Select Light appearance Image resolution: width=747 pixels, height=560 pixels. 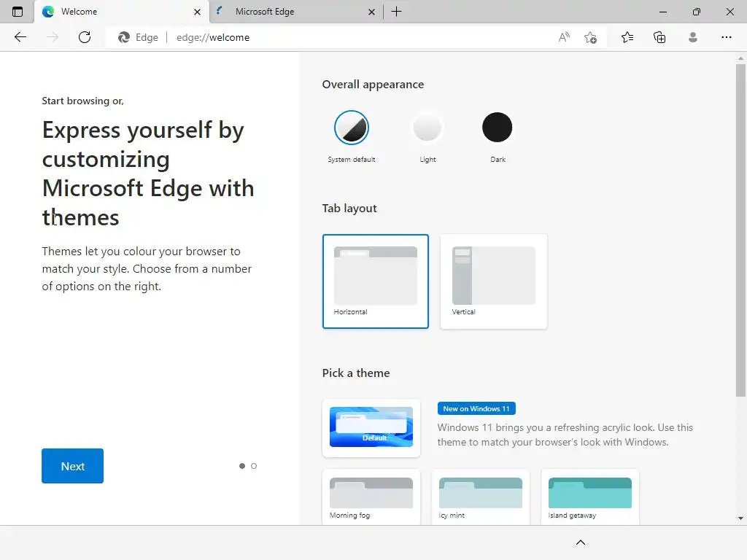click(427, 128)
